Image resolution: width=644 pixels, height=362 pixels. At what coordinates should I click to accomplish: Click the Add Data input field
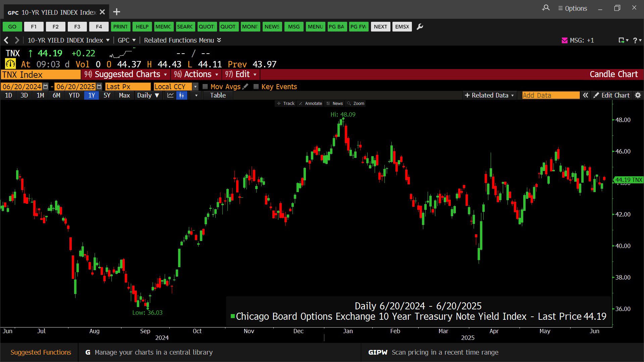click(550, 95)
